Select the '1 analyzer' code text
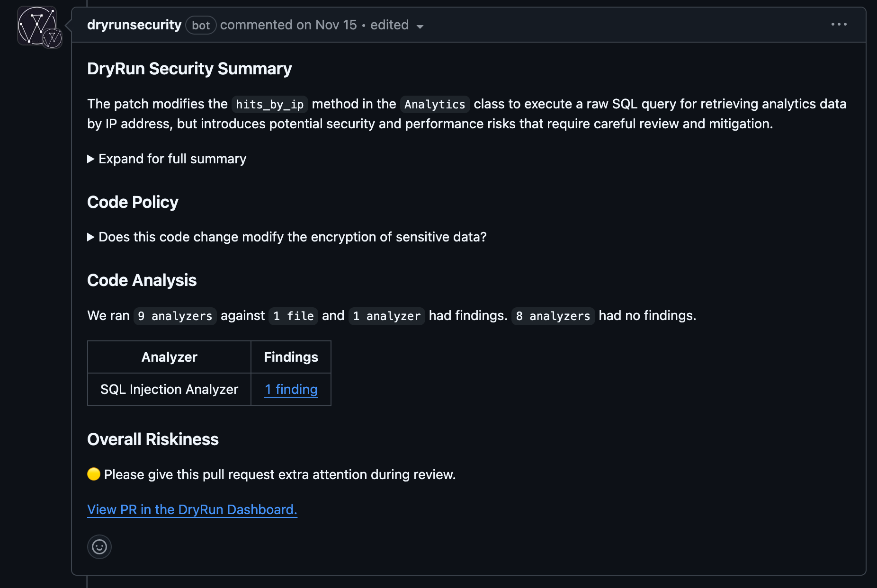Screen dimensions: 877x588 (x=386, y=316)
